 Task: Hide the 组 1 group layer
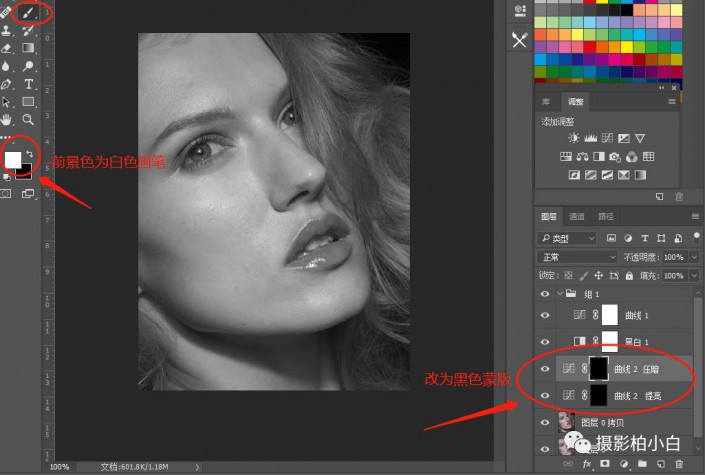(545, 294)
